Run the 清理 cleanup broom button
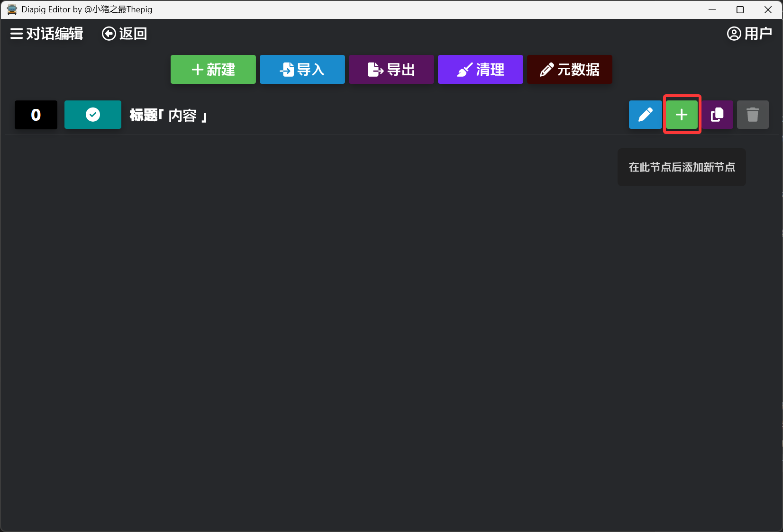Viewport: 783px width, 532px height. 480,70
